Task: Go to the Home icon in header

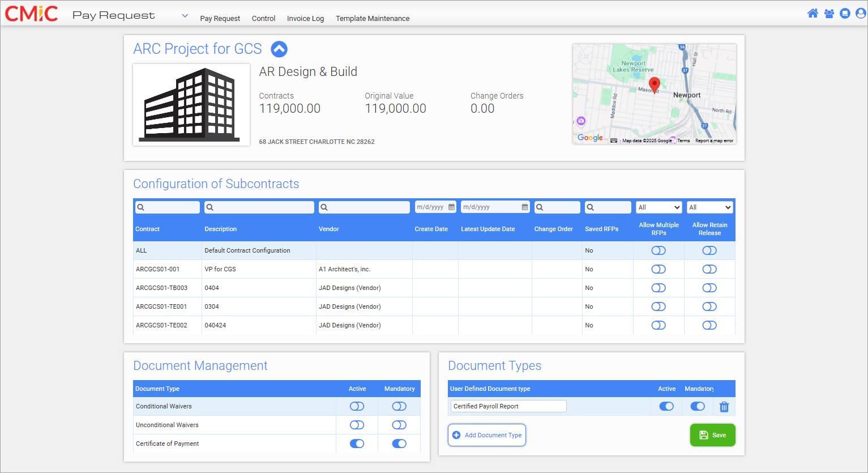Action: pos(813,14)
